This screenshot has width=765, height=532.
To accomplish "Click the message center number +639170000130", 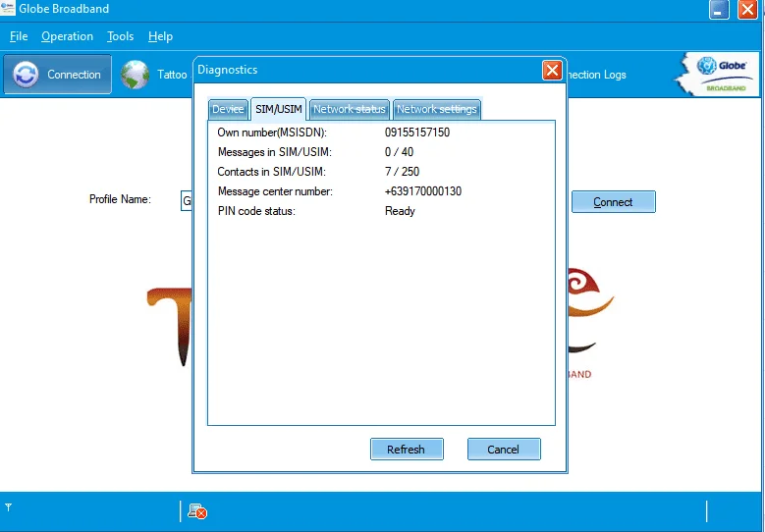I will coord(422,191).
